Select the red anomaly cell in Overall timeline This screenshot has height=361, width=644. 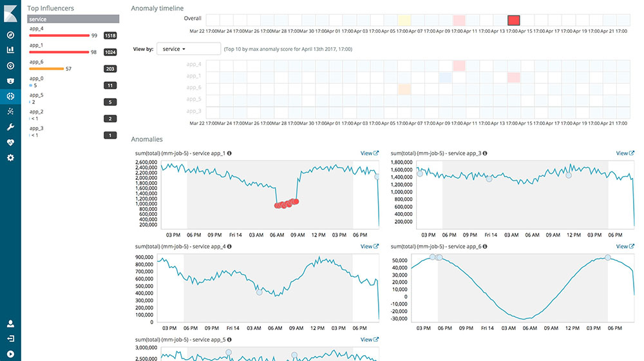[513, 20]
